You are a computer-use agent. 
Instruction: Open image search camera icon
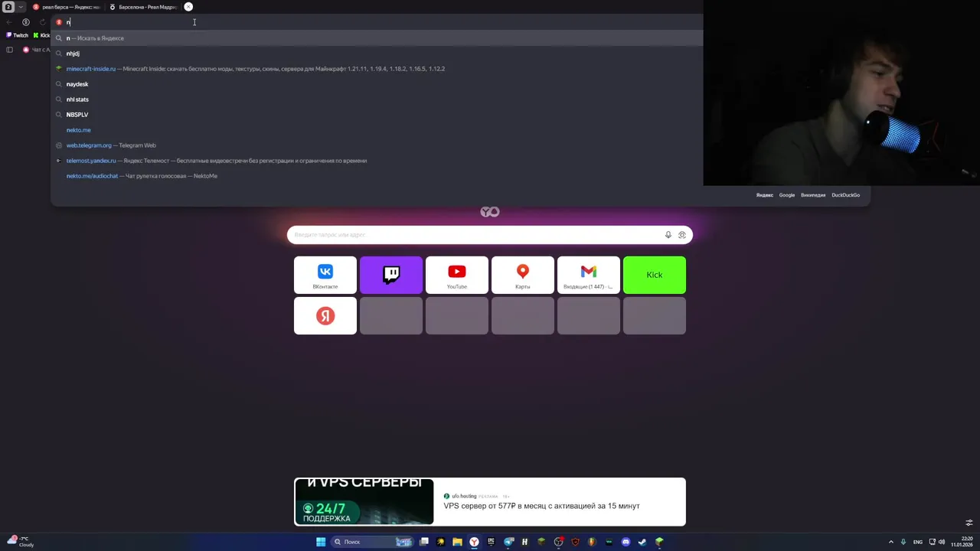coord(682,235)
